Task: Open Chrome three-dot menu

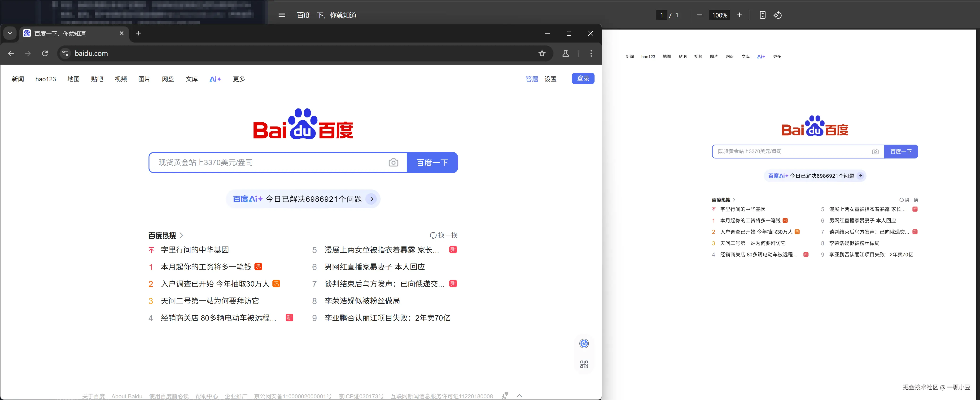Action: [591, 54]
